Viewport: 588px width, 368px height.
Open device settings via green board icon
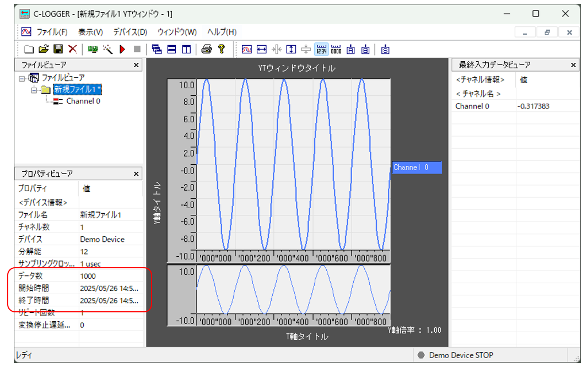pyautogui.click(x=93, y=50)
